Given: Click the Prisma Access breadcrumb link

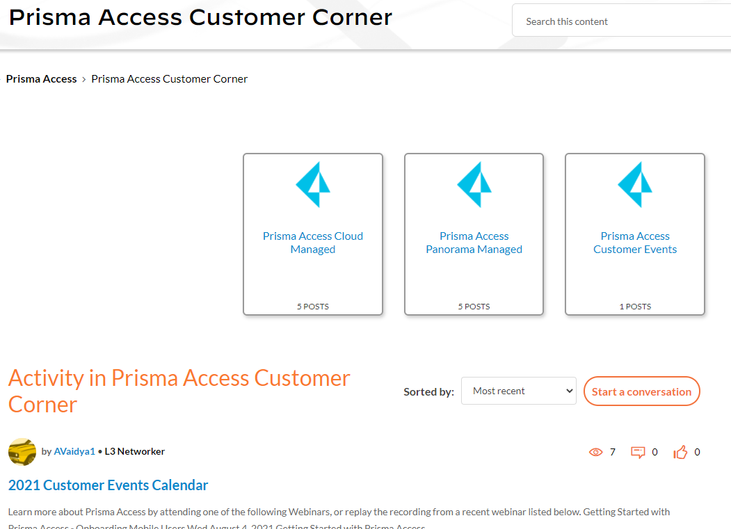Looking at the screenshot, I should [41, 79].
